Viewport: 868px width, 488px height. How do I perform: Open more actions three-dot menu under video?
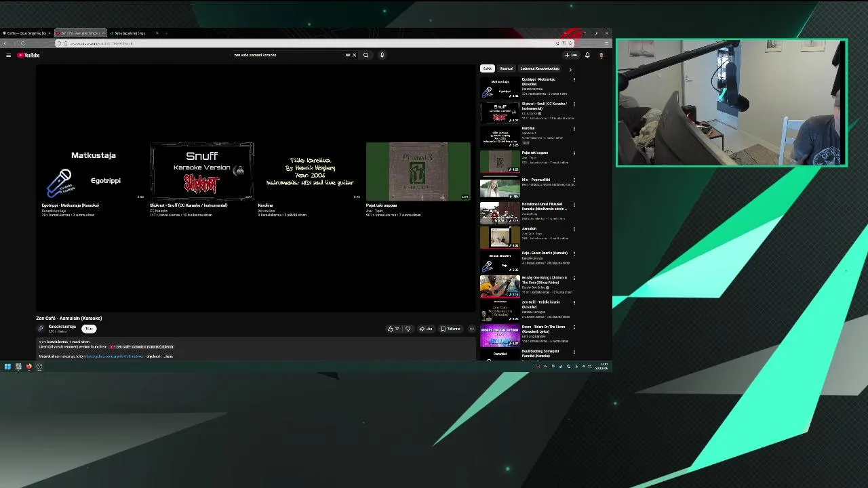(471, 329)
